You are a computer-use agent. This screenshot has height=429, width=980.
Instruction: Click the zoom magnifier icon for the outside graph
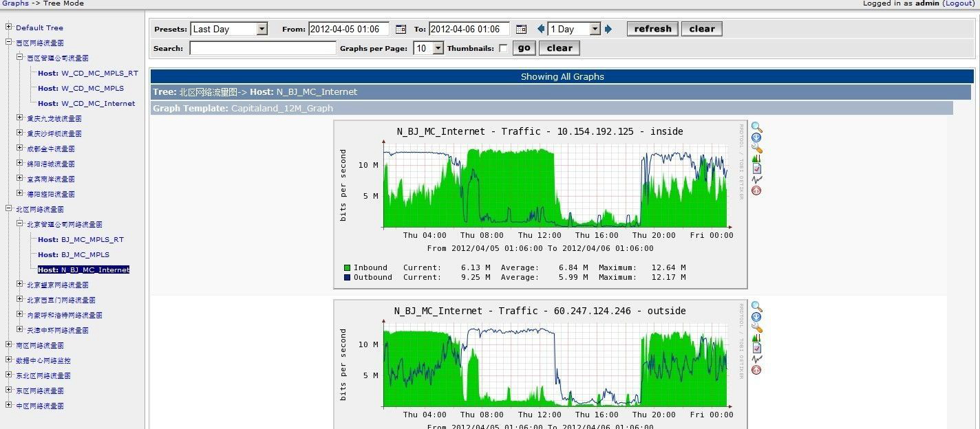756,307
